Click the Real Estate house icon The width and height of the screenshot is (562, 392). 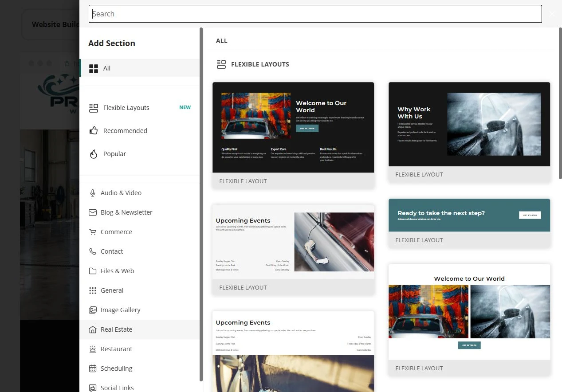click(93, 329)
